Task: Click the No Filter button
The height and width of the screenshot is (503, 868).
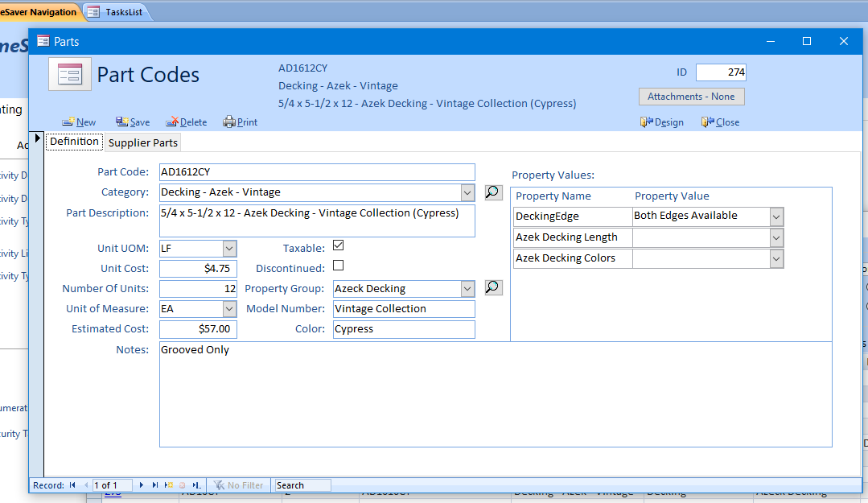Action: click(x=238, y=485)
